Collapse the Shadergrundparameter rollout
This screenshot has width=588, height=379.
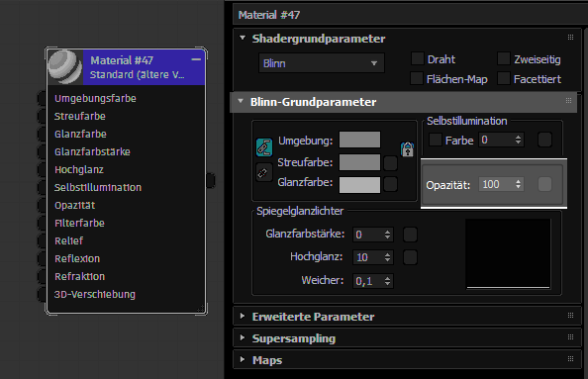tap(243, 38)
